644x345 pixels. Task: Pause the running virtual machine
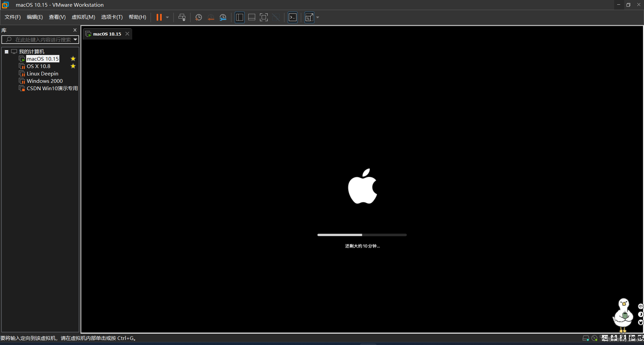pyautogui.click(x=159, y=17)
